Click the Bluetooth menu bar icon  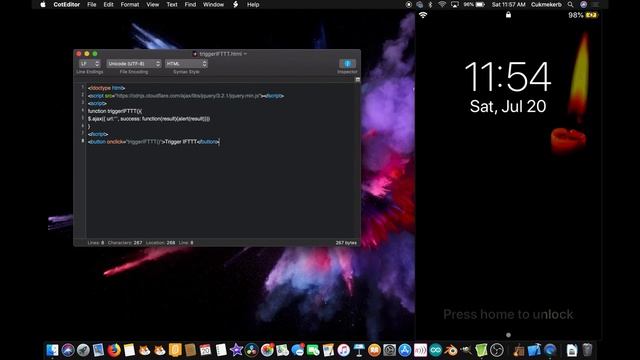(x=431, y=4)
